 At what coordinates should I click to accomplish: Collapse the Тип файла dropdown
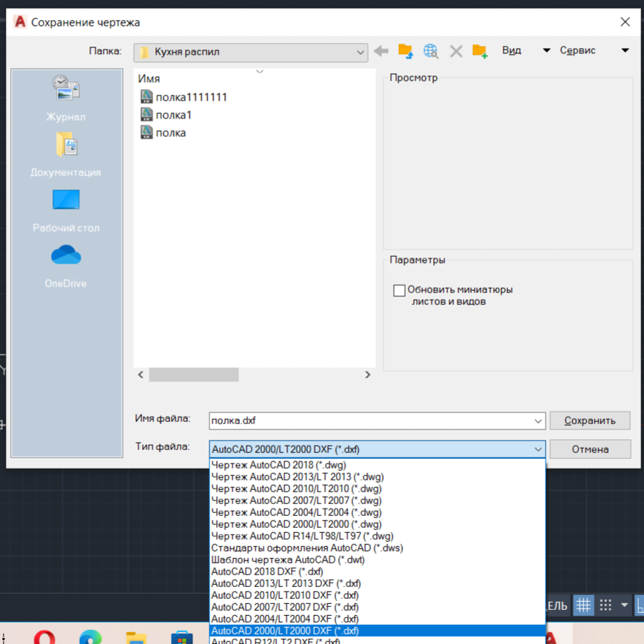[x=538, y=449]
